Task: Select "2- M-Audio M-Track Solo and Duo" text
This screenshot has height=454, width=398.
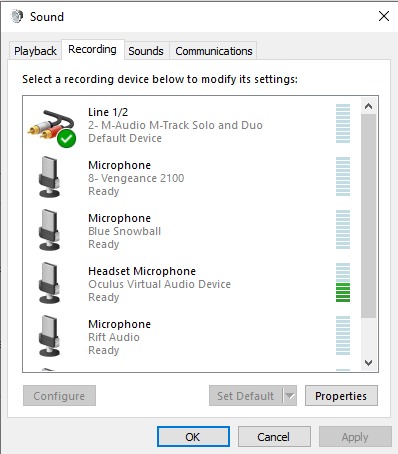Action: [175, 125]
